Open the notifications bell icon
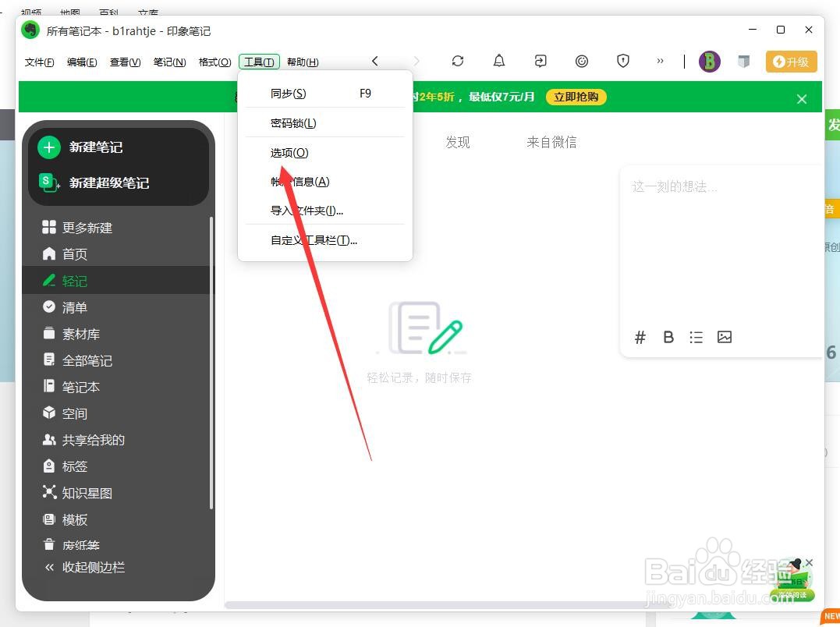 498,61
